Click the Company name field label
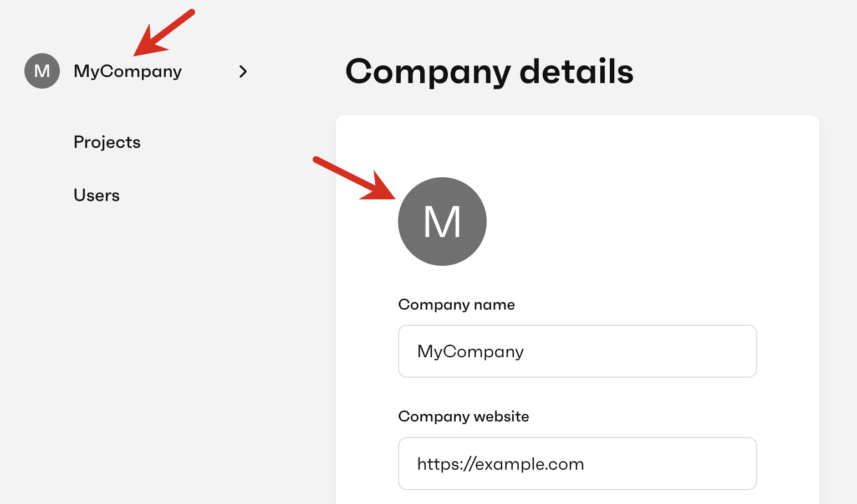This screenshot has height=504, width=857. point(456,305)
